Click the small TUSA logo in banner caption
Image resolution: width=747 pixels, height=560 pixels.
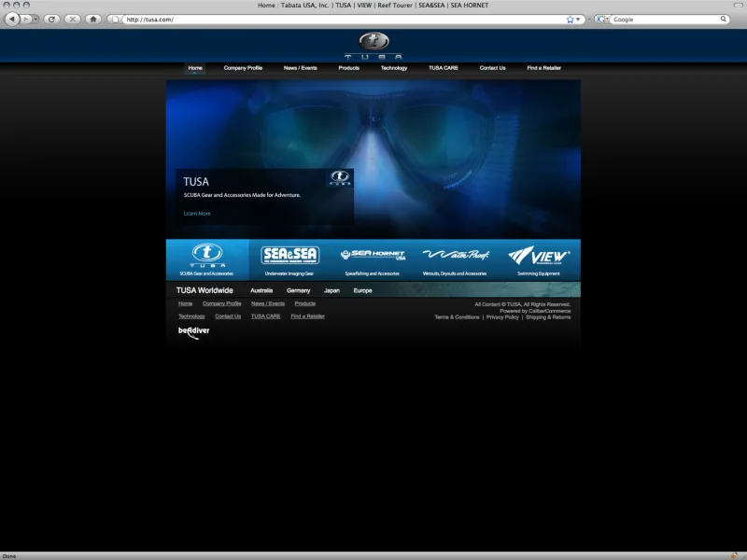[x=340, y=177]
